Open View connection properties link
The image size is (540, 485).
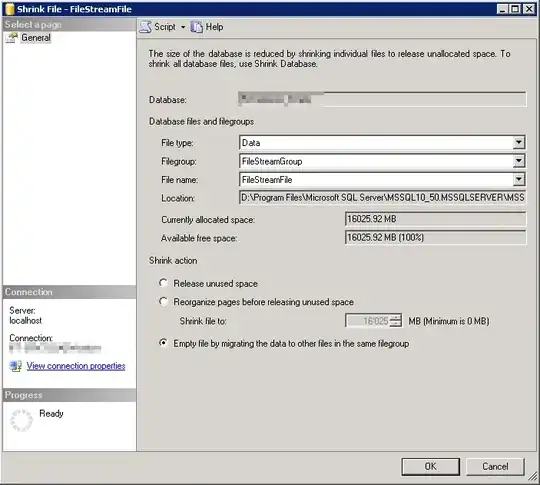click(x=76, y=365)
